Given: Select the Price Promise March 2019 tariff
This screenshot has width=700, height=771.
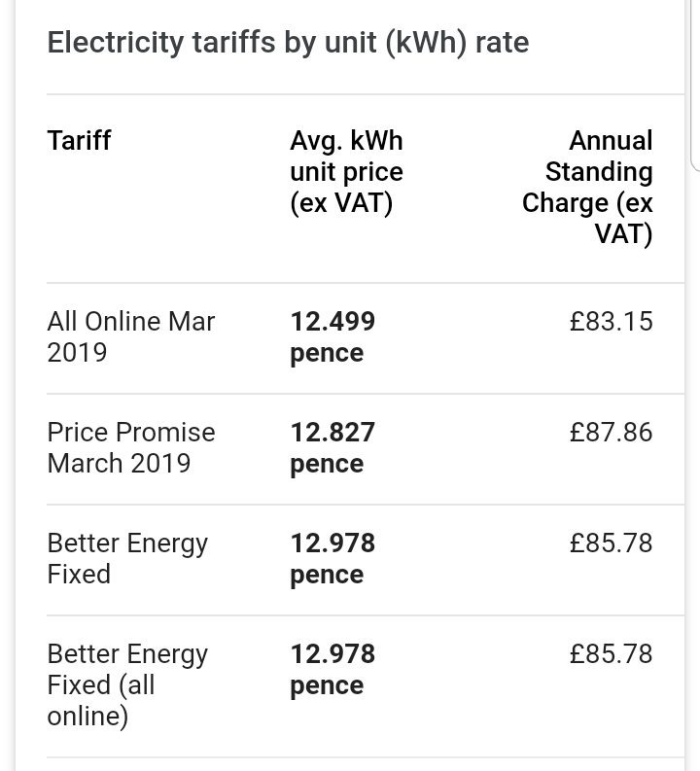Looking at the screenshot, I should point(130,448).
